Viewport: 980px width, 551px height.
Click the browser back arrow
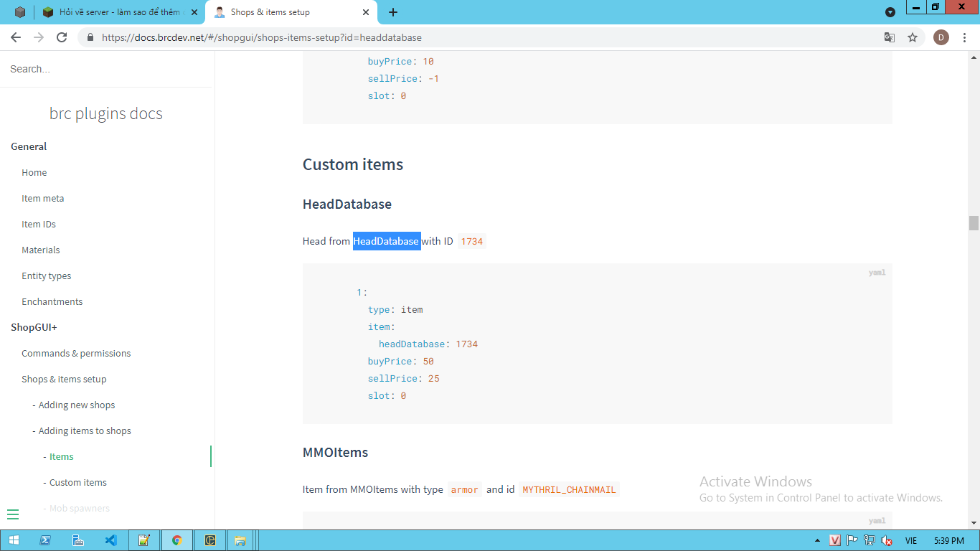16,37
